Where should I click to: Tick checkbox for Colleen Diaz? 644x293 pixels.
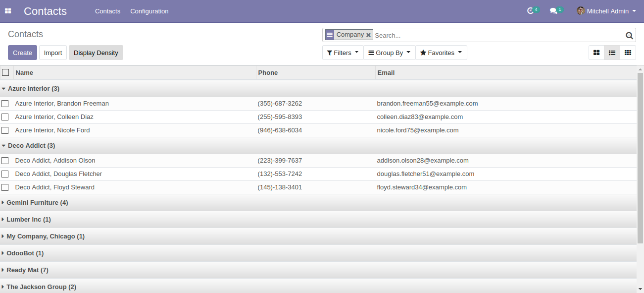tap(5, 117)
